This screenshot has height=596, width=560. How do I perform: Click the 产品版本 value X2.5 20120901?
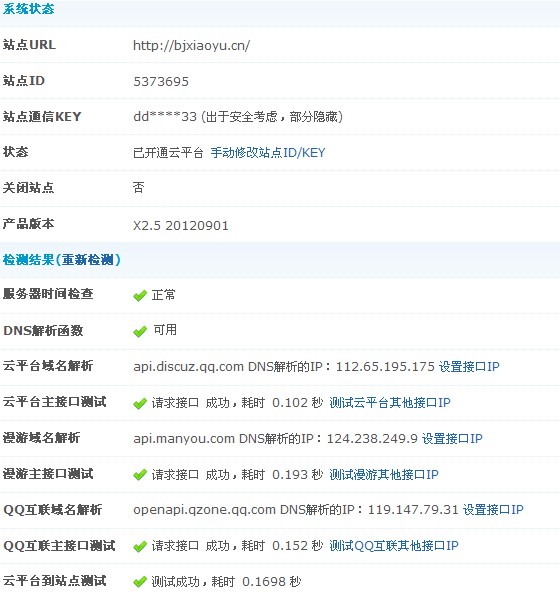181,226
